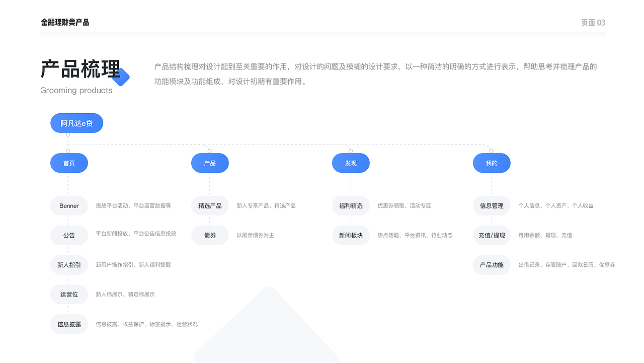Click the 充值/提现 node
This screenshot has width=644, height=363.
point(492,235)
